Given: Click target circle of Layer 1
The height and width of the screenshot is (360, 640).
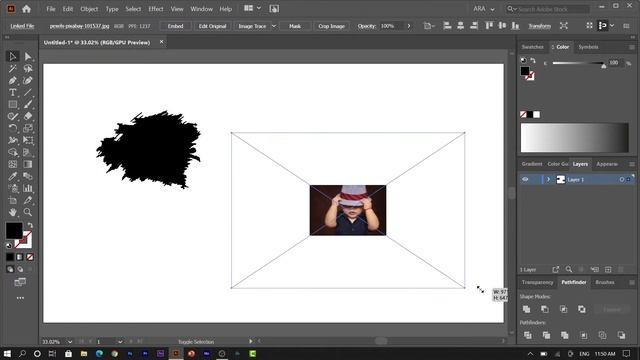Looking at the screenshot, I should tap(622, 180).
